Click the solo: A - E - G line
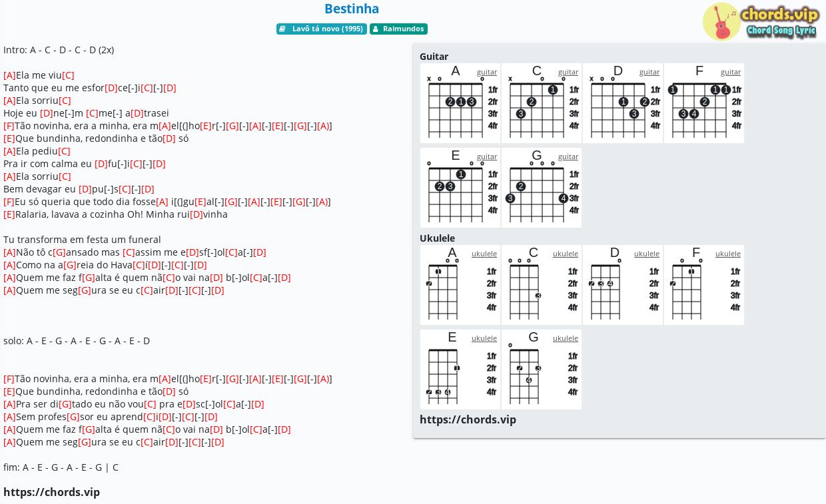This screenshot has height=504, width=826. click(x=77, y=341)
